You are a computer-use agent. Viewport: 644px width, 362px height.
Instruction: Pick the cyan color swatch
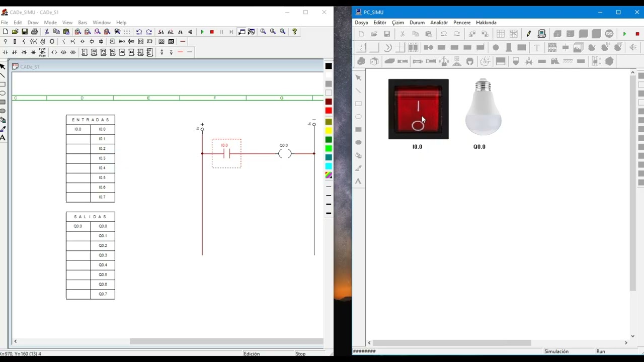329,166
